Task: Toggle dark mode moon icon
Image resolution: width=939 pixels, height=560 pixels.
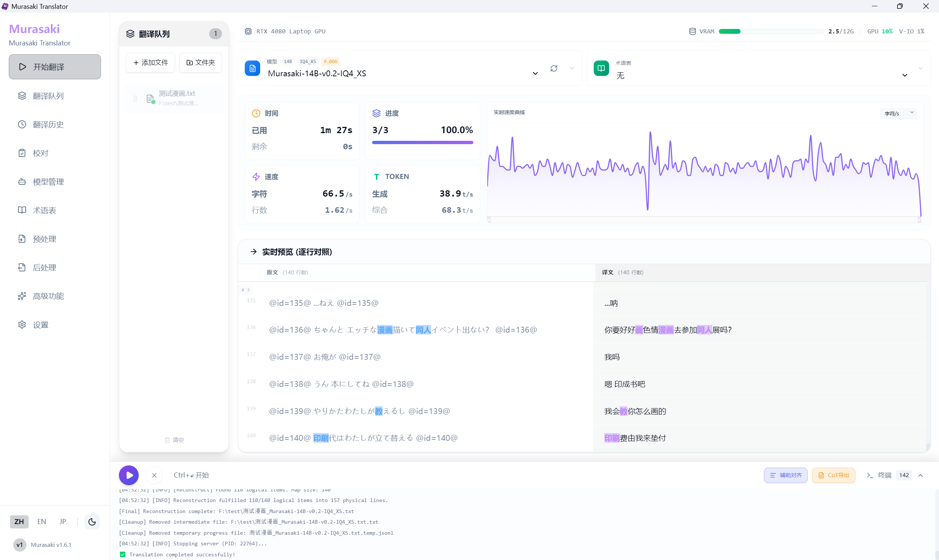Action: pos(92,521)
